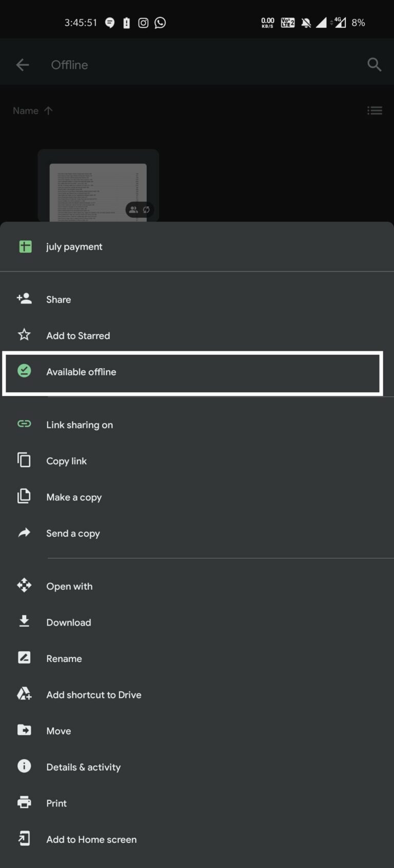394x868 pixels.
Task: Check the battery percentage indicator
Action: click(x=358, y=23)
